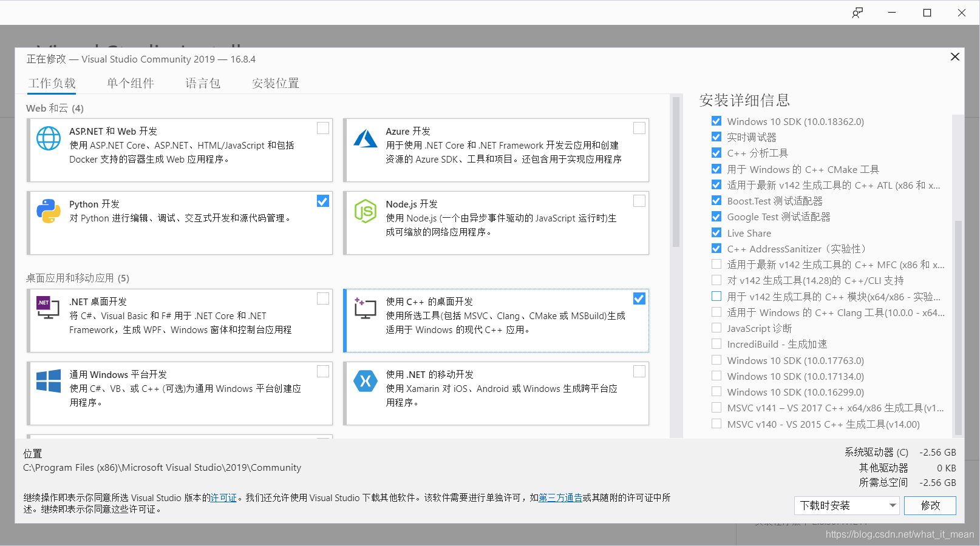Switch to the Individual components tab

tap(131, 83)
